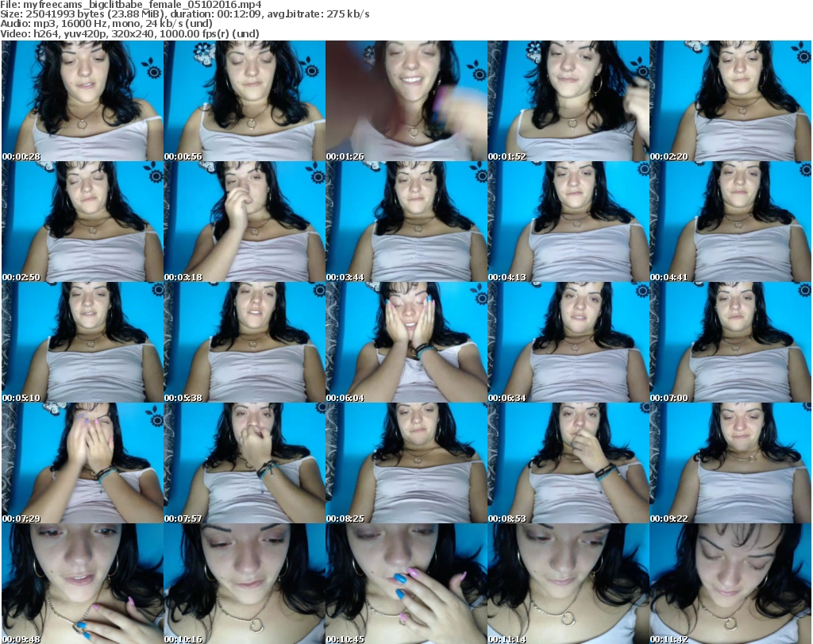Click the thumbnail stamped 00:05:10

click(x=83, y=342)
